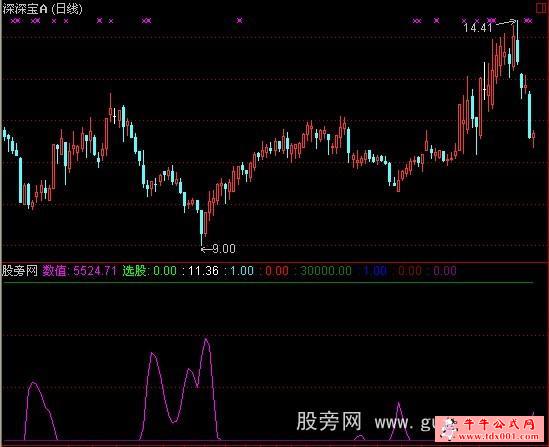Viewport: 549px width, 447px height.
Task: Click the red split-window icon in chart corner
Action: pyautogui.click(x=542, y=8)
